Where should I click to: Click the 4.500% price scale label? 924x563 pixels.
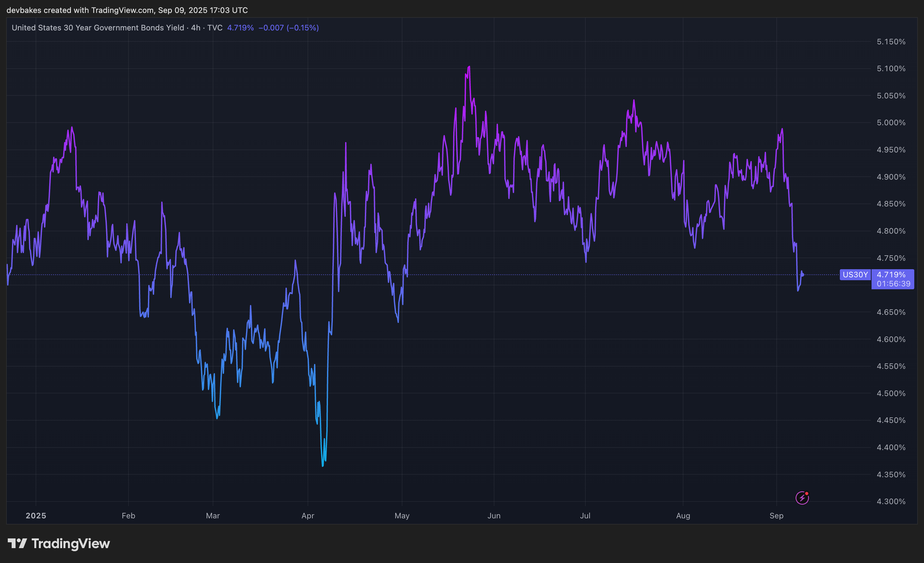(x=891, y=393)
